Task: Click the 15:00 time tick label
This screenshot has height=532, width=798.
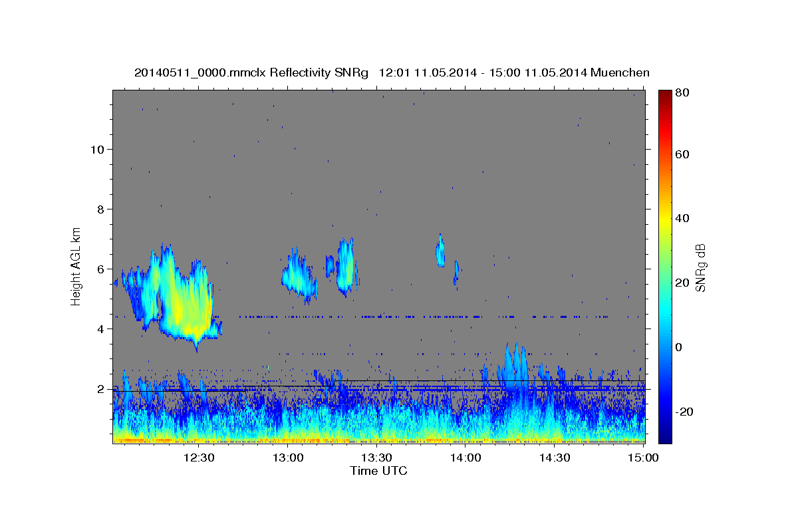Action: pos(644,458)
